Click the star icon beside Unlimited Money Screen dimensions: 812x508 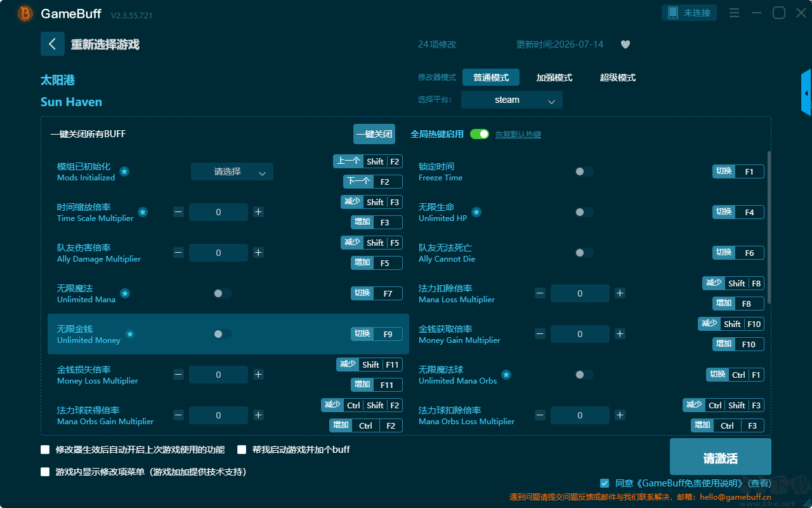click(130, 334)
